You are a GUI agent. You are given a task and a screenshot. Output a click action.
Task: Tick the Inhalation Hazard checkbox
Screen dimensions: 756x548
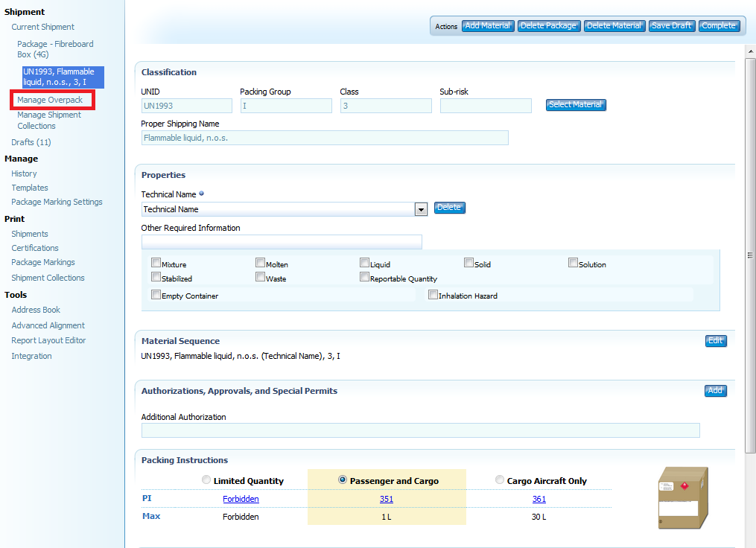pyautogui.click(x=433, y=295)
